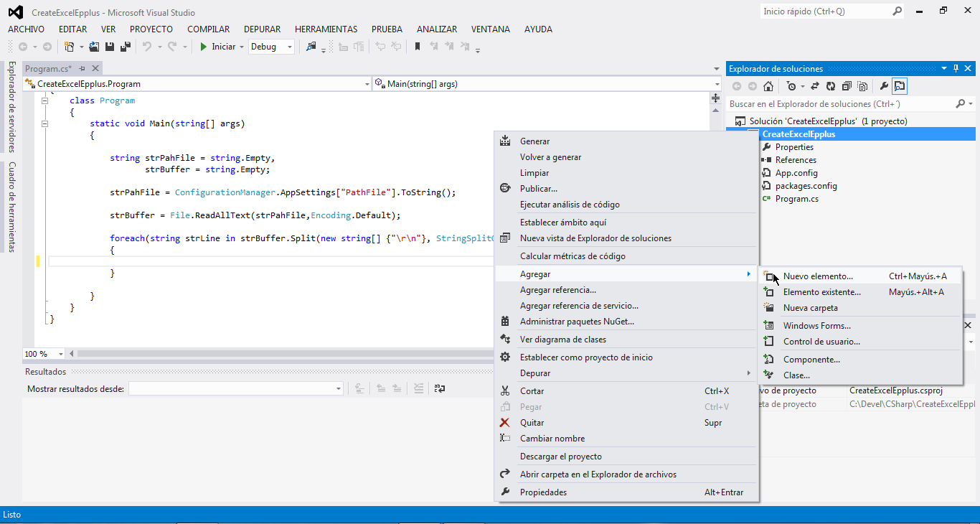Open the HERRAMIENTAS menu
The height and width of the screenshot is (524, 980).
tap(326, 29)
